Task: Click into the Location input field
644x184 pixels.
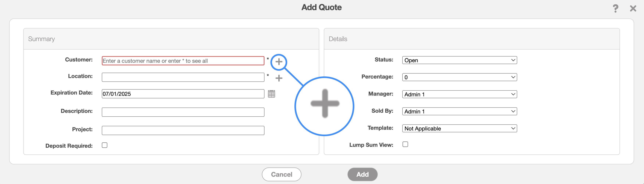Action: pyautogui.click(x=183, y=77)
